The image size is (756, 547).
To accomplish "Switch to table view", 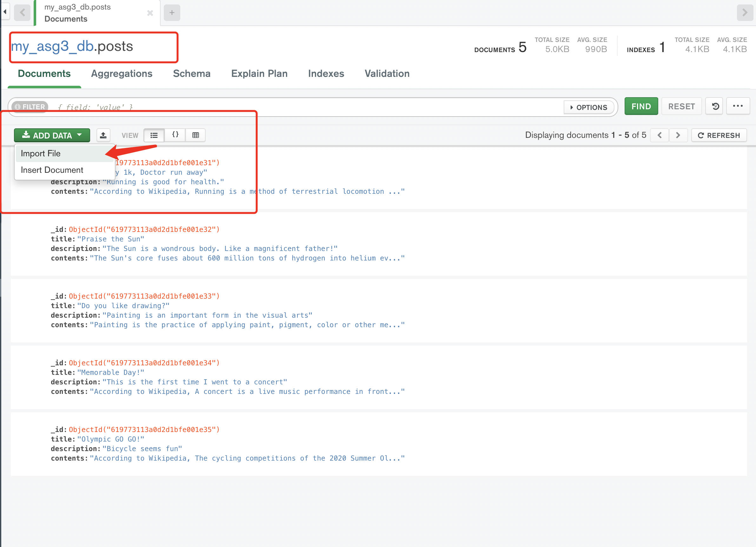I will 196,135.
